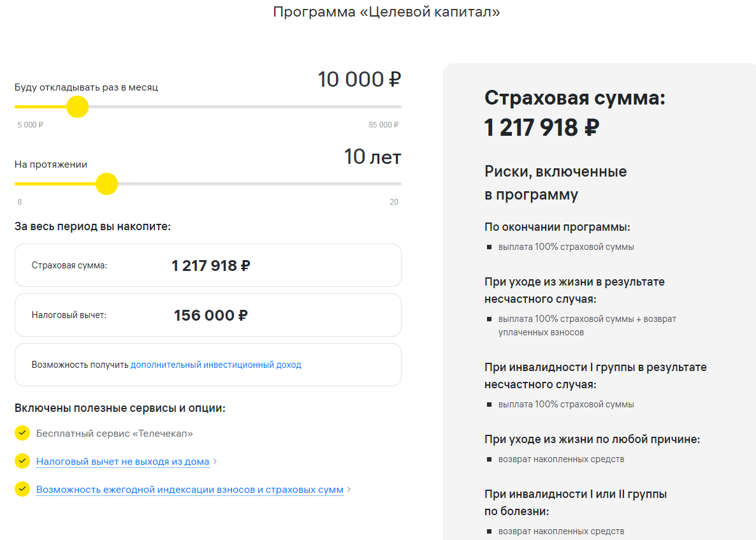Expand chevron after the annual indexation link
Image resolution: width=756 pixels, height=540 pixels.
coord(349,490)
